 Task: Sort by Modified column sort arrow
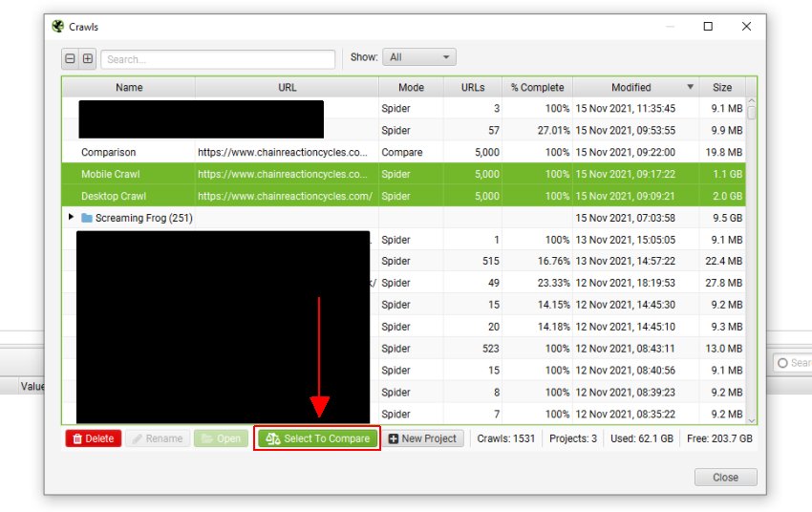pos(690,87)
